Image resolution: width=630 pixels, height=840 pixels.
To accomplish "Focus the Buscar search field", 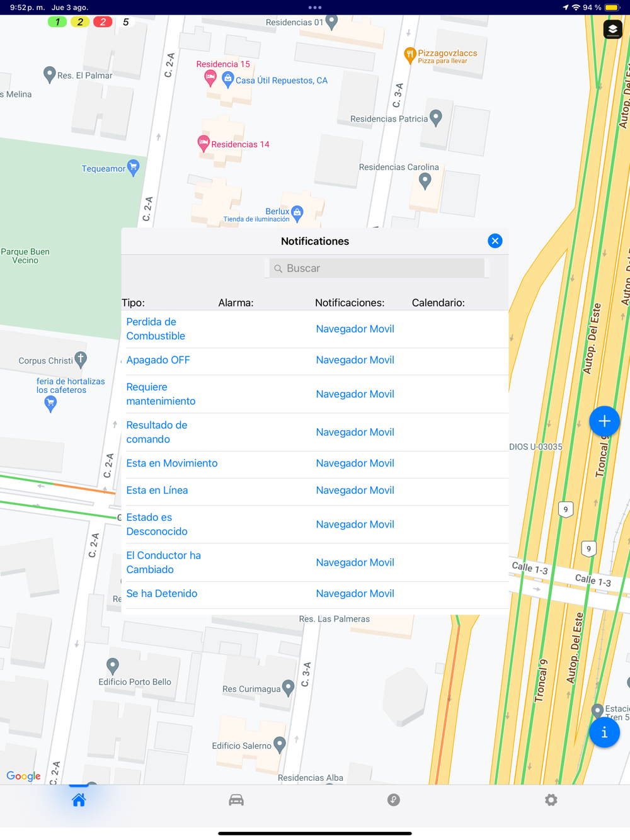I will (x=377, y=268).
